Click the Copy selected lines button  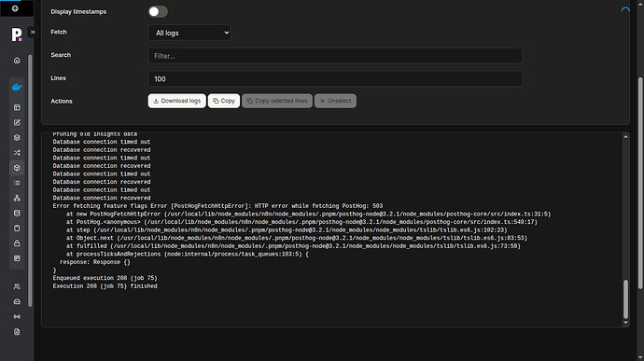point(277,101)
